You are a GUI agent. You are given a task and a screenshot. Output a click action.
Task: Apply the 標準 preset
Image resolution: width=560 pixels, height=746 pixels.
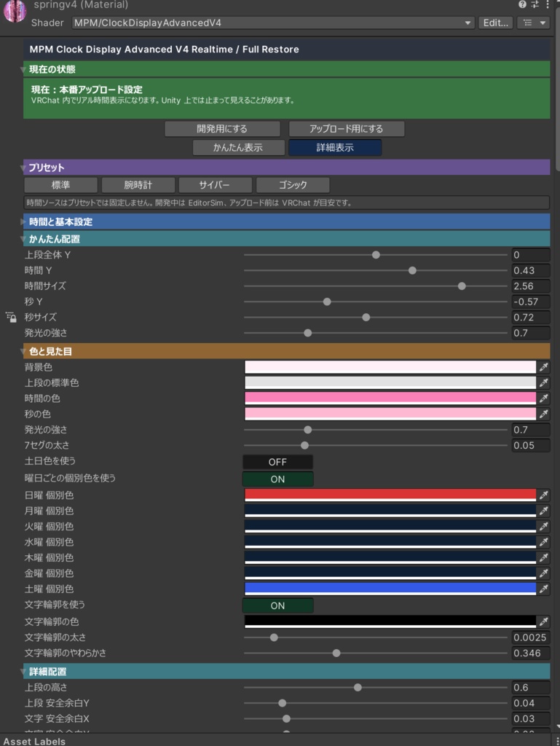click(x=61, y=184)
